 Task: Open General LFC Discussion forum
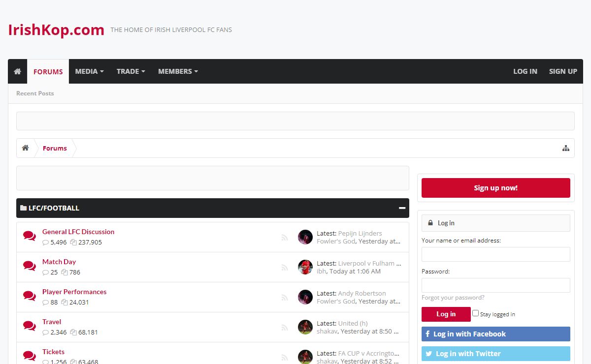78,232
